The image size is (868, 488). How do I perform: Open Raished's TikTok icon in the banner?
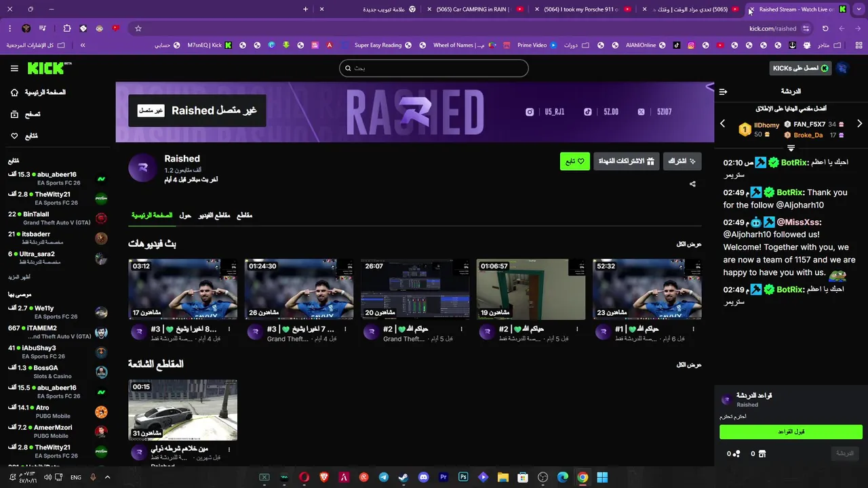click(x=588, y=112)
